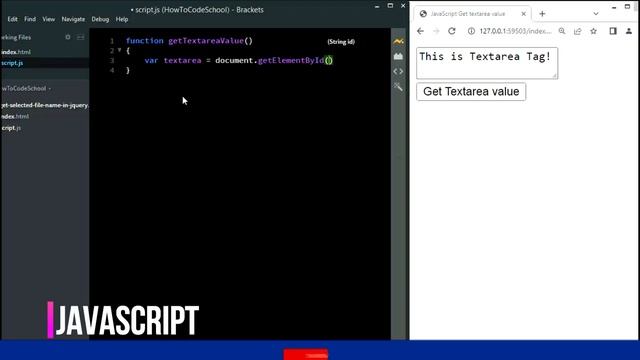Open get-selected-file-name-in-jquery file in project tree

[x=44, y=105]
